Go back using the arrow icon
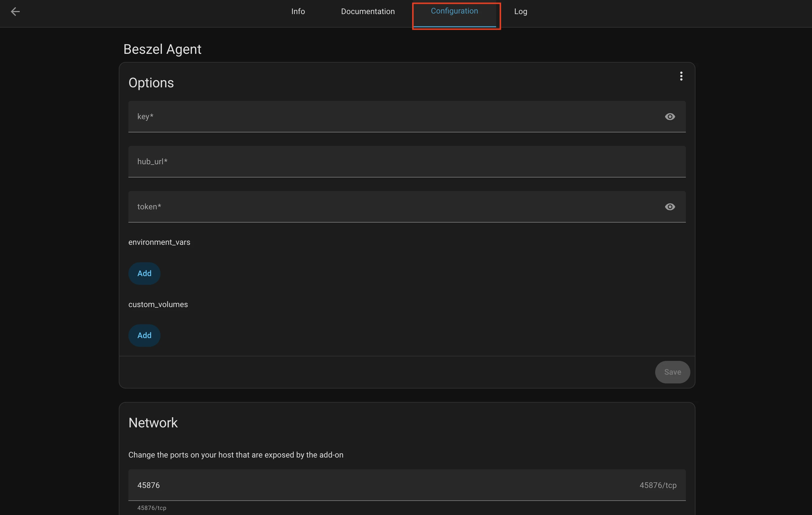This screenshot has height=515, width=812. (15, 12)
